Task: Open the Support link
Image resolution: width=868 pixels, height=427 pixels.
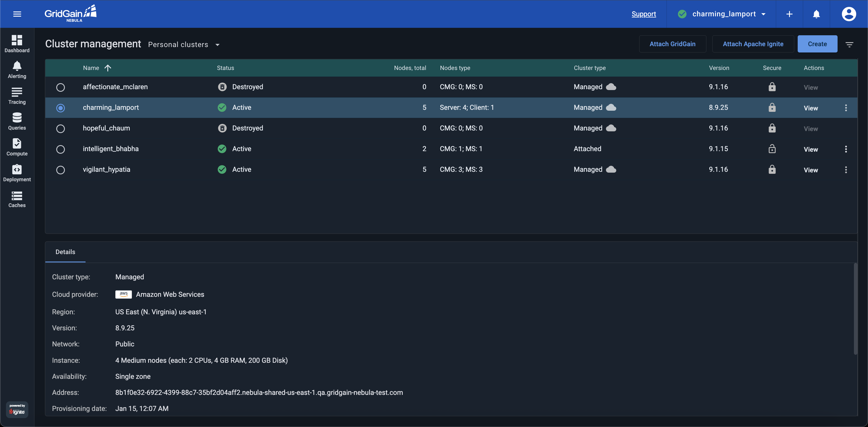Action: (x=644, y=14)
